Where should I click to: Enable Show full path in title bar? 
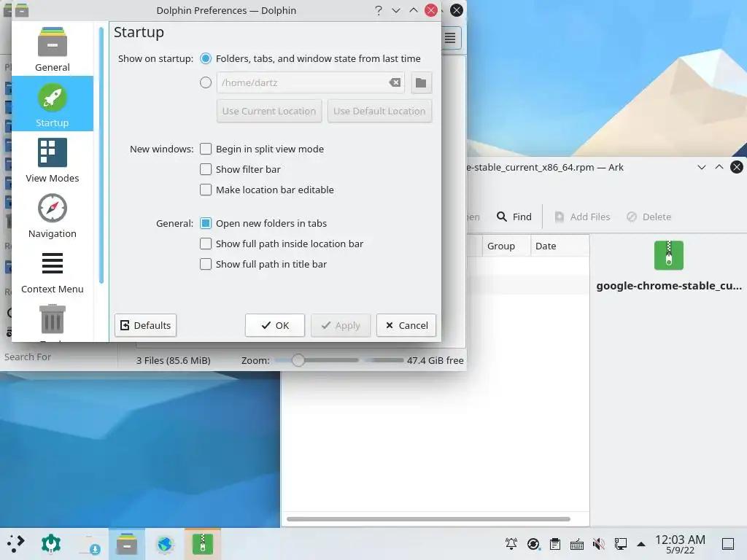[x=206, y=264]
